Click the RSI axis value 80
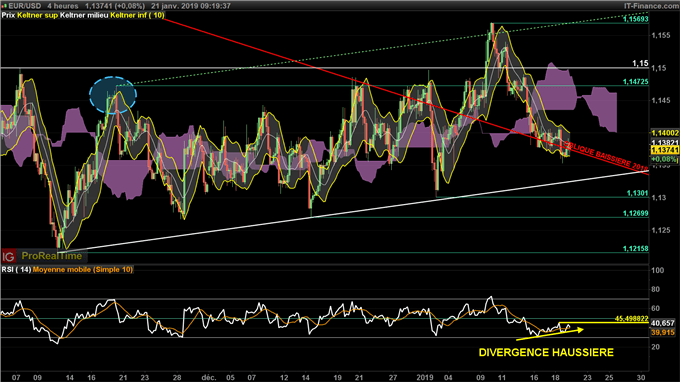The image size is (680, 382). tap(655, 289)
